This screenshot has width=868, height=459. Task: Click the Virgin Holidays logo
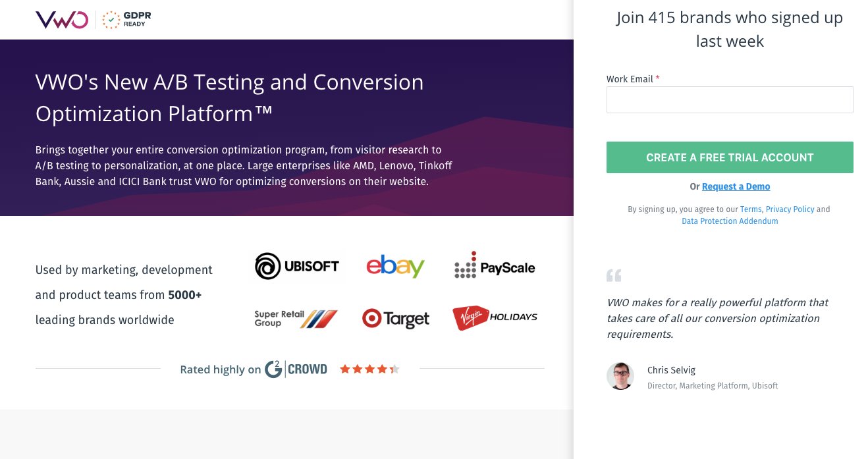click(x=495, y=318)
